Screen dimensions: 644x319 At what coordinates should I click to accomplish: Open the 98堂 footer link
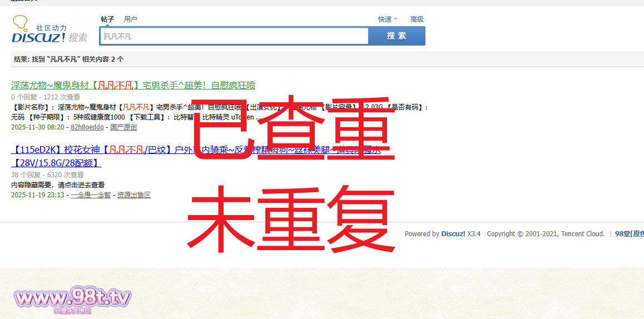628,234
